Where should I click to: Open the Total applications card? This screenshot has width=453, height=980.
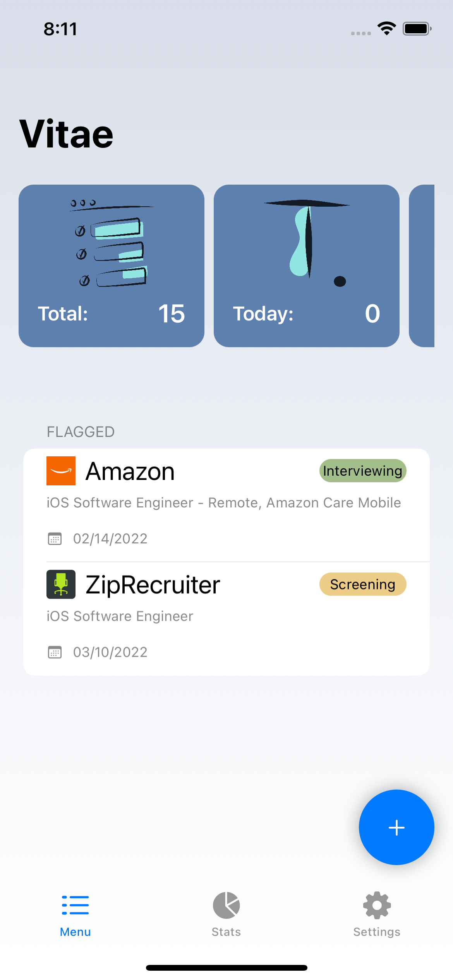pos(112,266)
